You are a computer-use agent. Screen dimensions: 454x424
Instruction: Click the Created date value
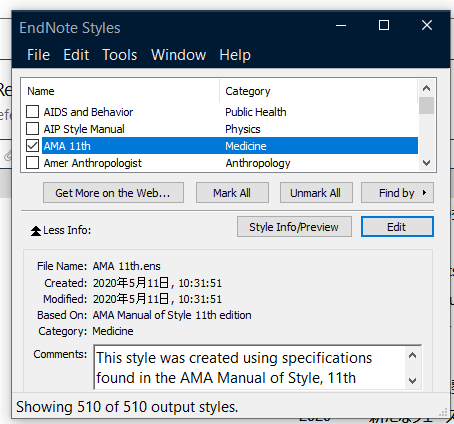157,283
